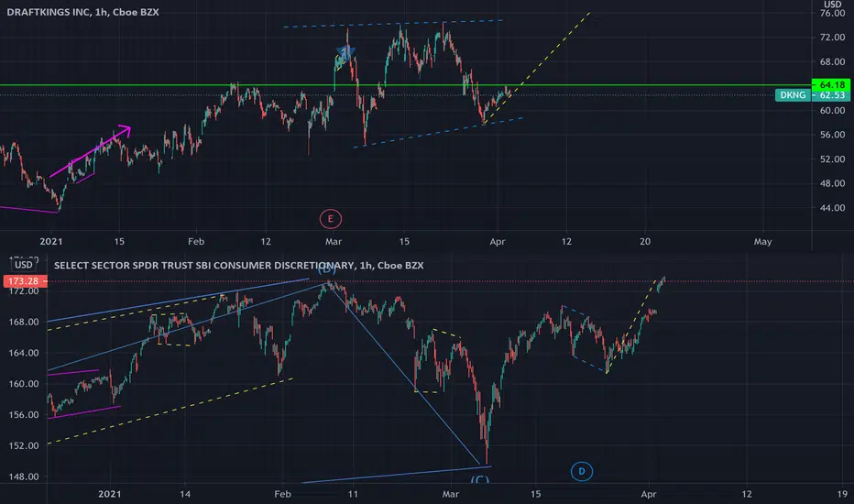The height and width of the screenshot is (504, 854).
Task: Click the 76.00 price axis label
Action: (832, 13)
